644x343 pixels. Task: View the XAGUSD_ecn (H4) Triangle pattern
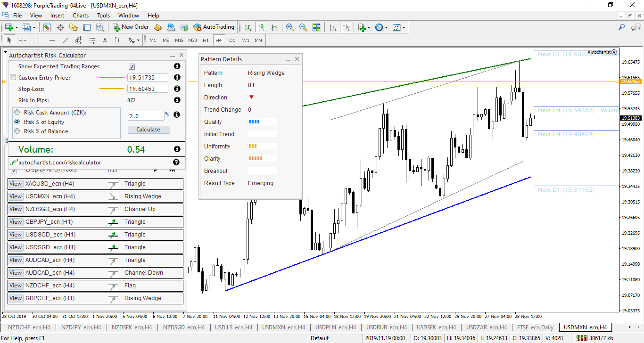click(16, 184)
